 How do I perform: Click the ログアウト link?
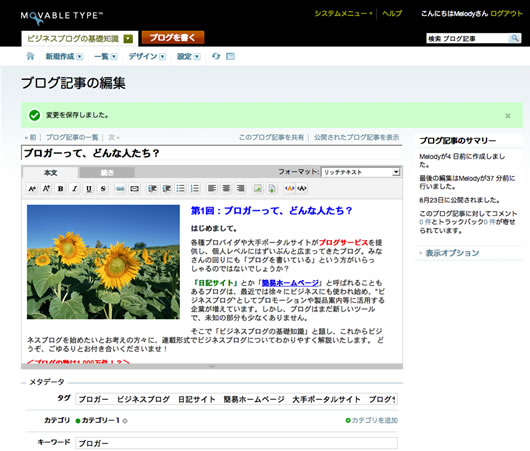coord(506,14)
